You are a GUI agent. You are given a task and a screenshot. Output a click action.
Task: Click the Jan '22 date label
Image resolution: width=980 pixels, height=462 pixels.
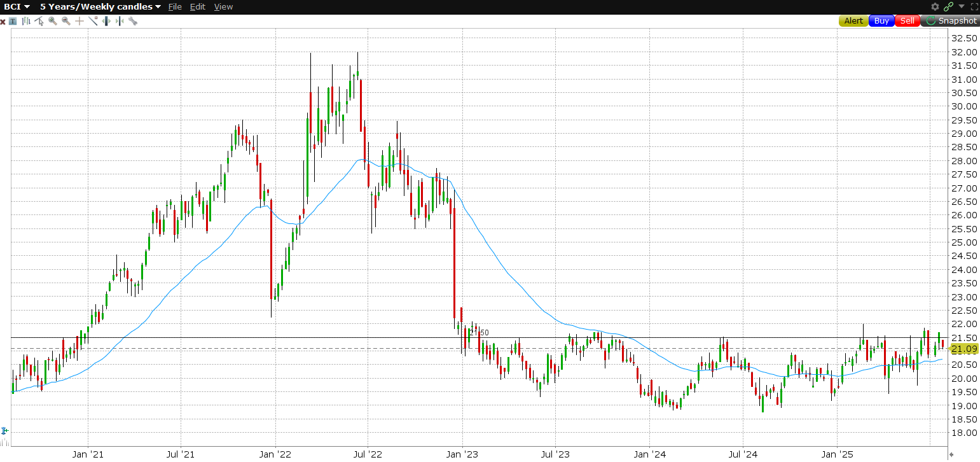[x=275, y=454]
